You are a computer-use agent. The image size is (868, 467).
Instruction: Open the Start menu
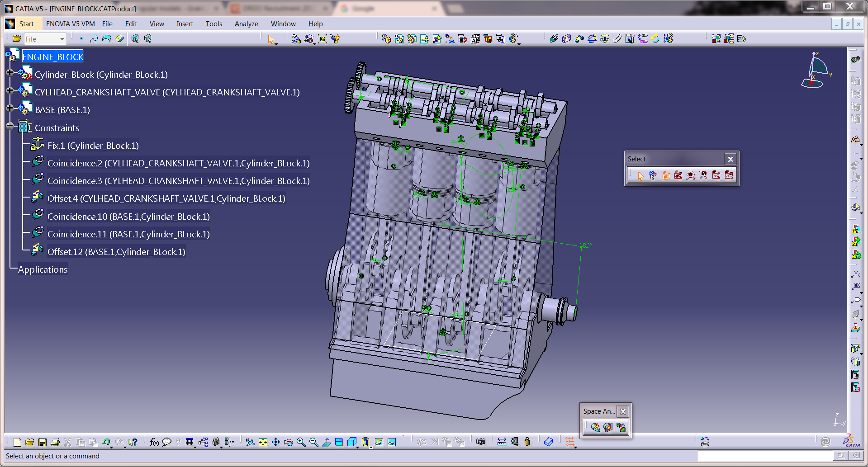[26, 24]
